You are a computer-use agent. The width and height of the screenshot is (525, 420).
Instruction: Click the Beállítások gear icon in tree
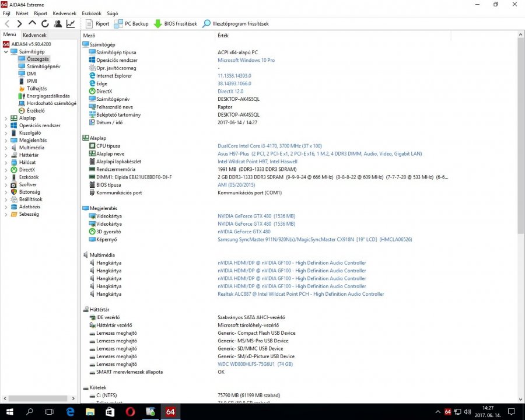(14, 199)
